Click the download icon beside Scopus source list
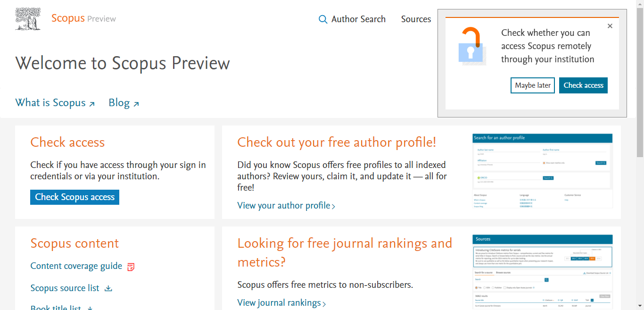 point(108,288)
